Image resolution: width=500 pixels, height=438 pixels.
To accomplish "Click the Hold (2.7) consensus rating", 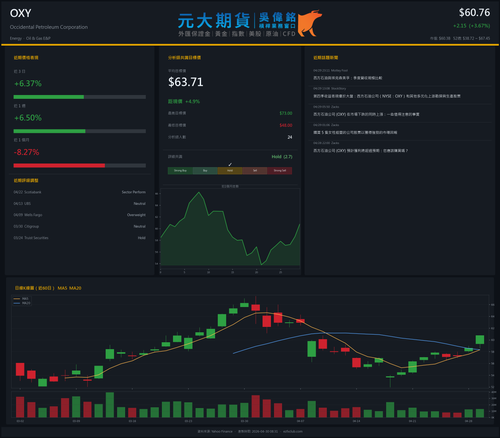I will pos(282,157).
